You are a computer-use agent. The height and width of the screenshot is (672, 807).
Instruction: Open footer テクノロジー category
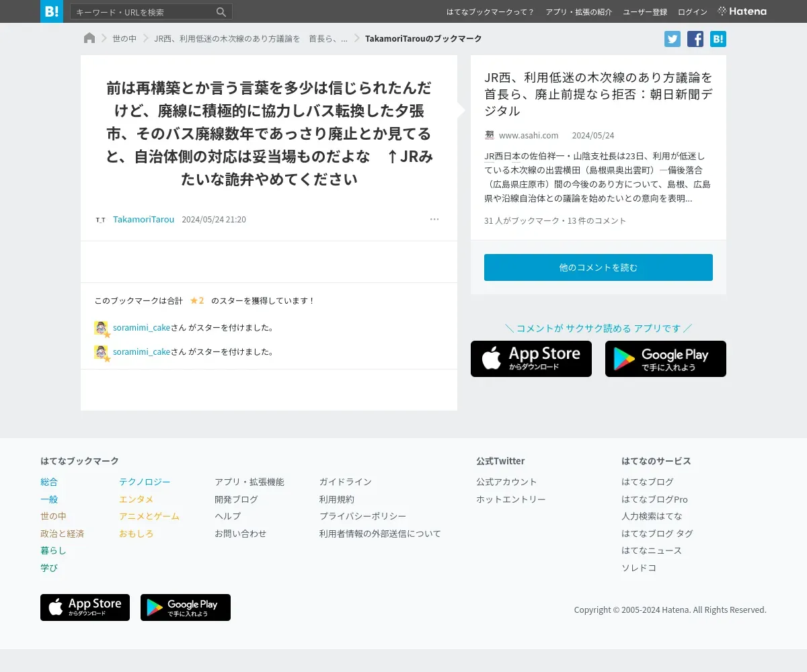[145, 482]
